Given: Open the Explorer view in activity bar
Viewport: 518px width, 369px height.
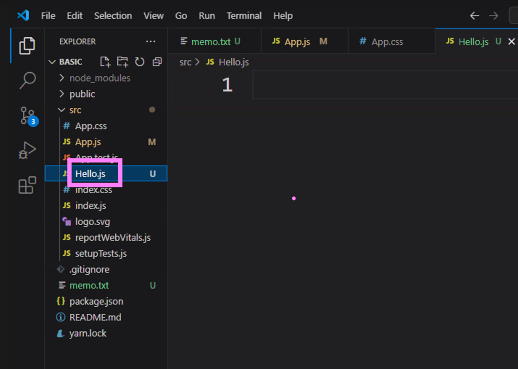Looking at the screenshot, I should (27, 45).
